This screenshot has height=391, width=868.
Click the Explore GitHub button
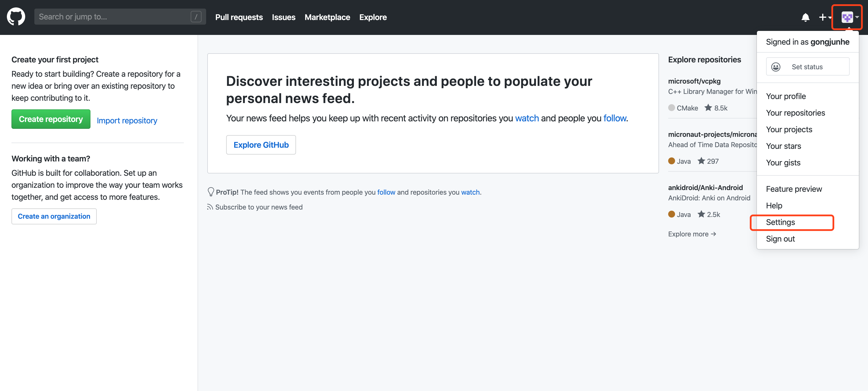[x=261, y=145]
